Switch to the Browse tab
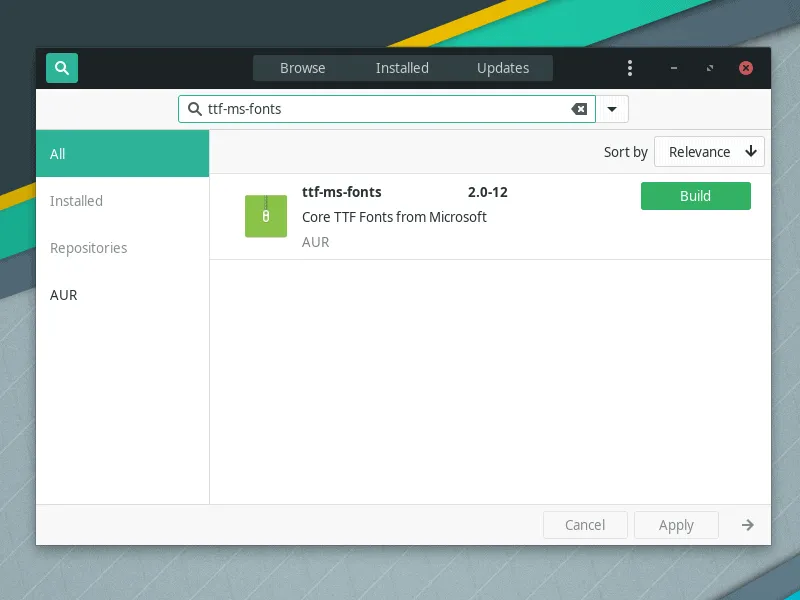The height and width of the screenshot is (600, 800). [302, 68]
